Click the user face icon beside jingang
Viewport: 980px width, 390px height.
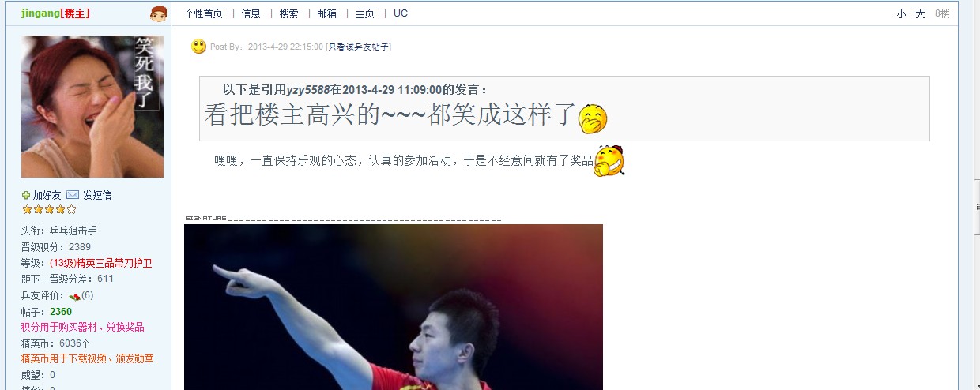(x=159, y=13)
